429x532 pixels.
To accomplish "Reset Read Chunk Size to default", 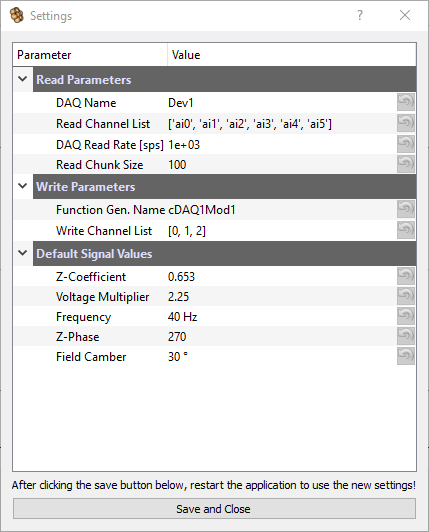I will pos(406,164).
